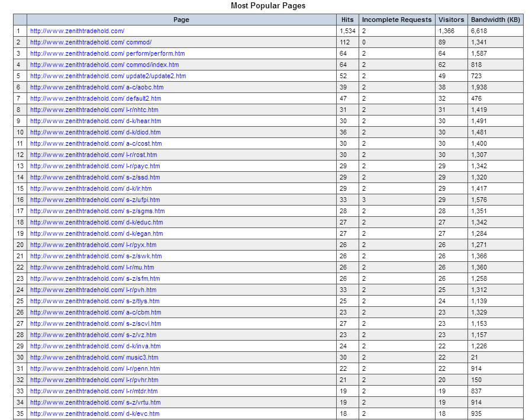
Task: Select the Bandwidth (KB) column header
Action: 496,20
